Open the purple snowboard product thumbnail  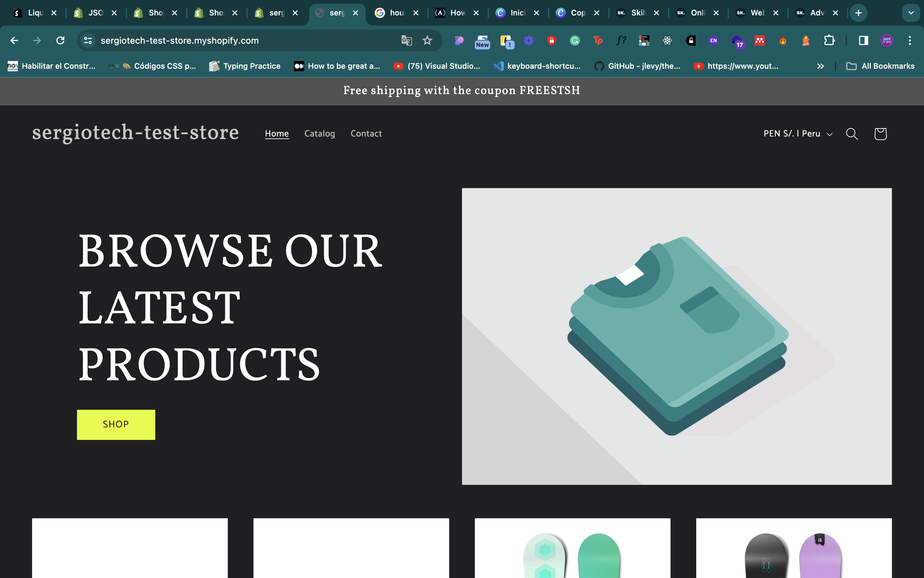(x=794, y=548)
